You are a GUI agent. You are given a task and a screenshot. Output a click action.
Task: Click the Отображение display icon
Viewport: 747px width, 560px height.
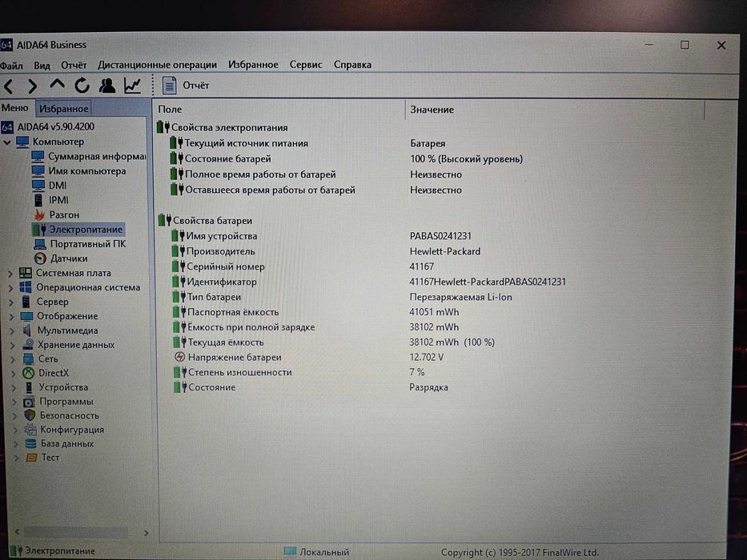[26, 316]
